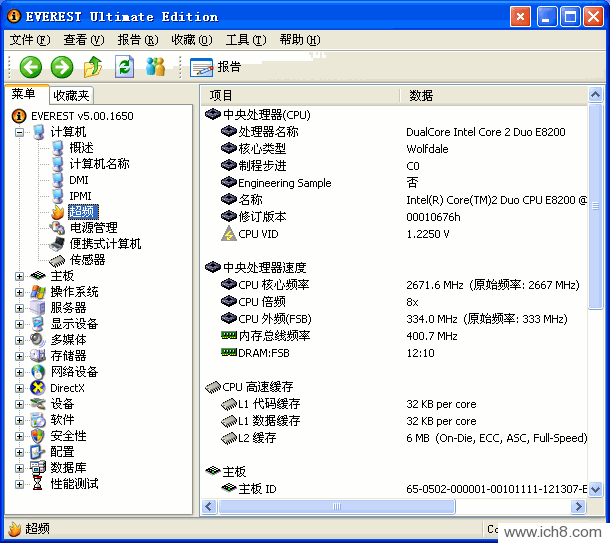Select the CPU 核心频率 row

(273, 285)
